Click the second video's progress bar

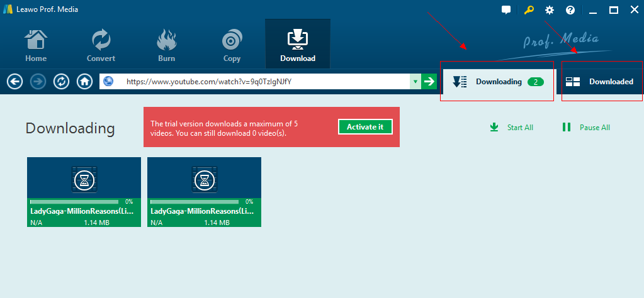(195, 202)
